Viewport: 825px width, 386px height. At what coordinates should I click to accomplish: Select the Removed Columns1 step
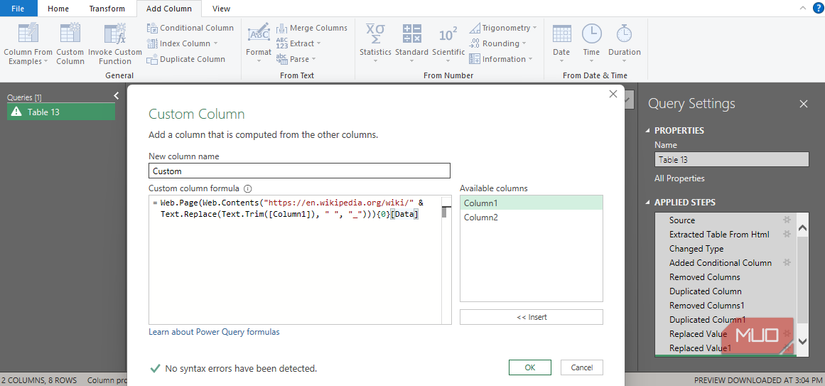coord(707,305)
